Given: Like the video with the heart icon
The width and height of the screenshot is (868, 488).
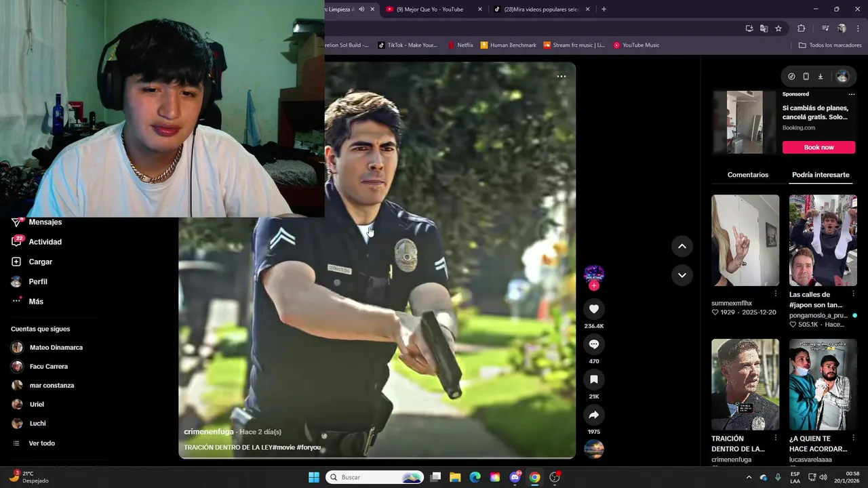Looking at the screenshot, I should pos(594,309).
